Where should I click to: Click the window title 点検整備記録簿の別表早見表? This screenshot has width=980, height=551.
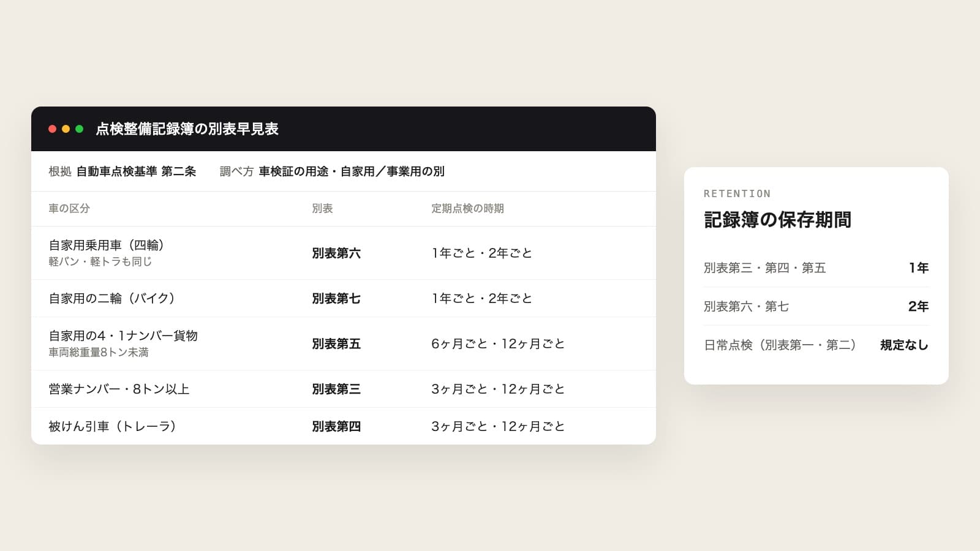coord(187,129)
